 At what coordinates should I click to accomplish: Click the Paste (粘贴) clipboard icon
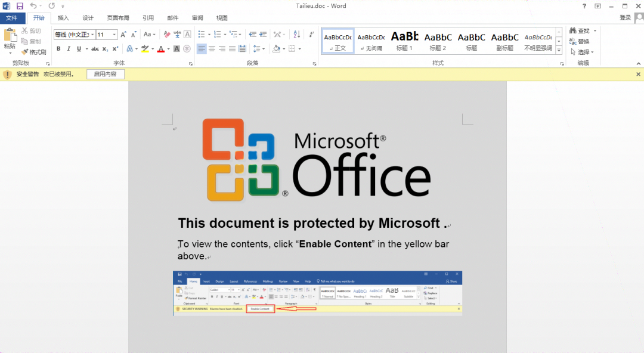[x=10, y=35]
